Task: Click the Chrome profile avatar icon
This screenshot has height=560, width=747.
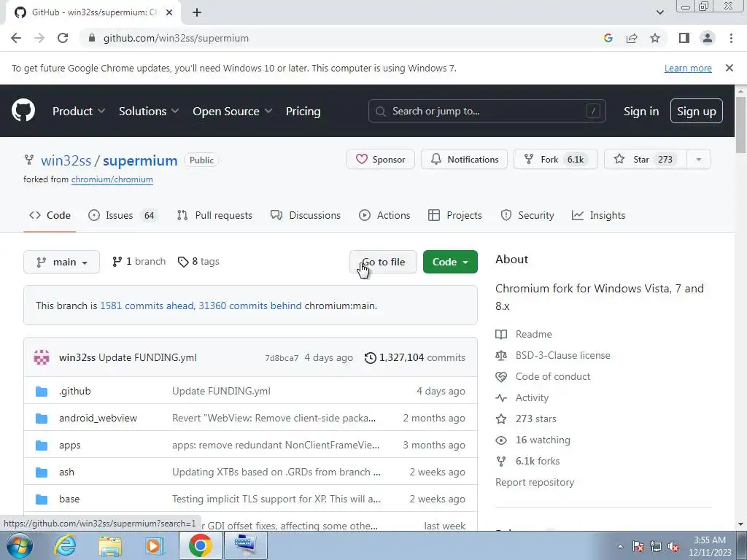Action: [708, 38]
